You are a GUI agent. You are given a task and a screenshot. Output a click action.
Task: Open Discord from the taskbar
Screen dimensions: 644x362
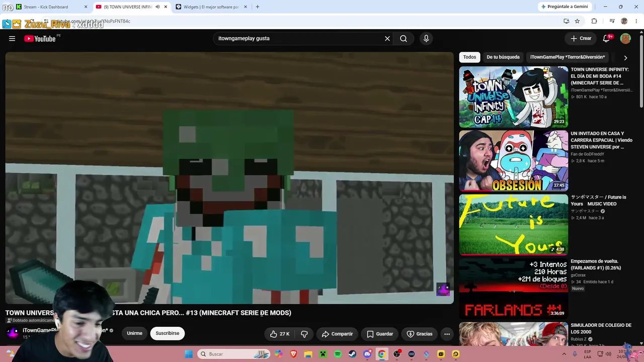click(x=367, y=354)
